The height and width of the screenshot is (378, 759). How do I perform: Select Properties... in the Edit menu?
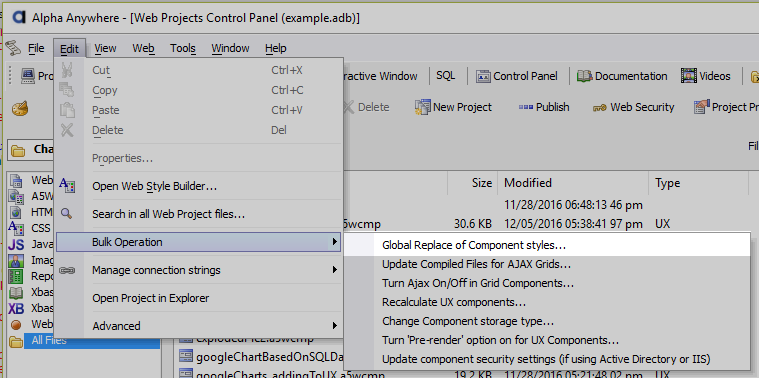(122, 158)
